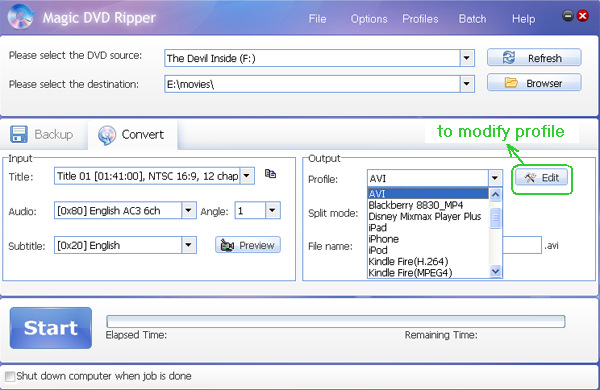Click the conversion progress bar
The height and width of the screenshot is (390, 600).
click(336, 321)
